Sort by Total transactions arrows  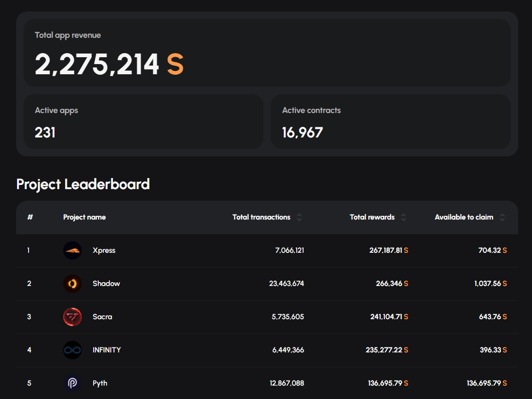point(299,217)
